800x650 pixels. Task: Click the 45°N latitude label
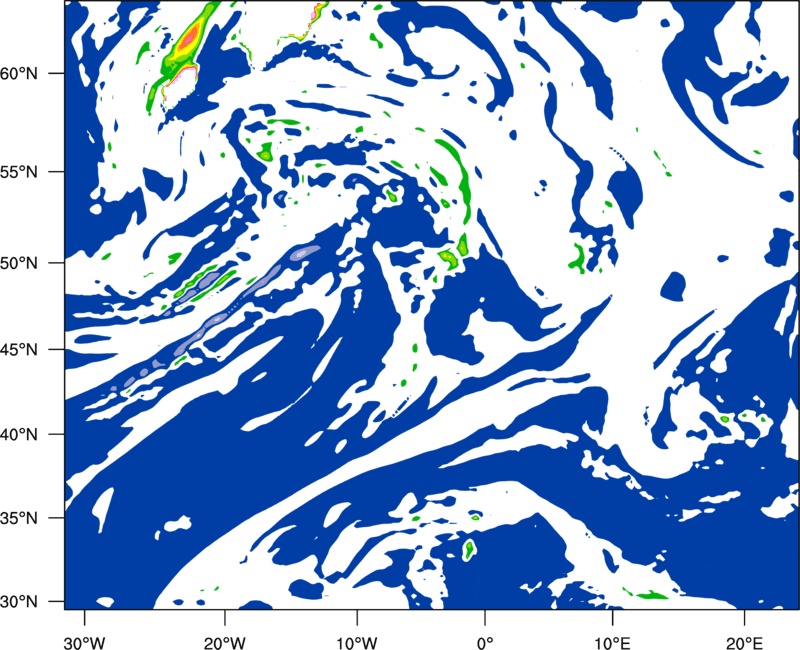(19, 349)
